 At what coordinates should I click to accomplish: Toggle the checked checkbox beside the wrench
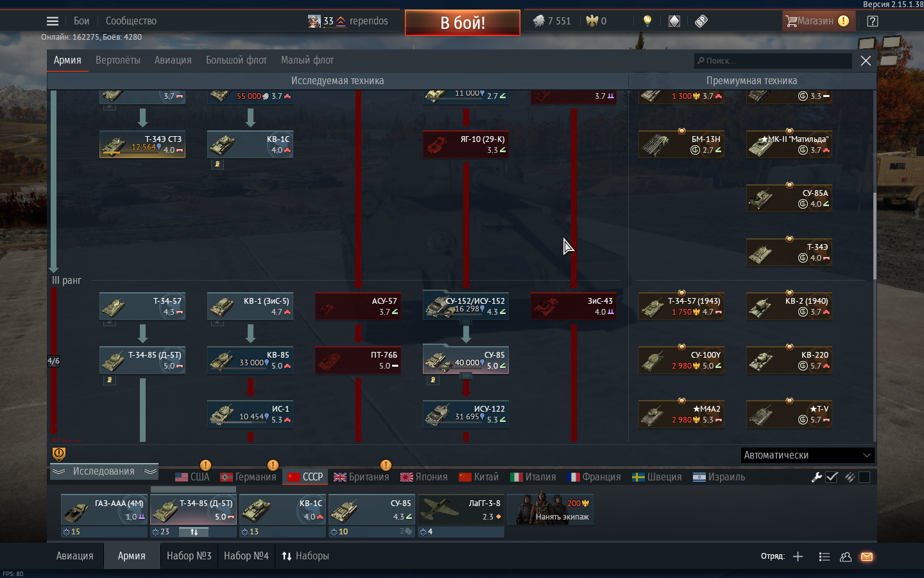click(x=832, y=477)
